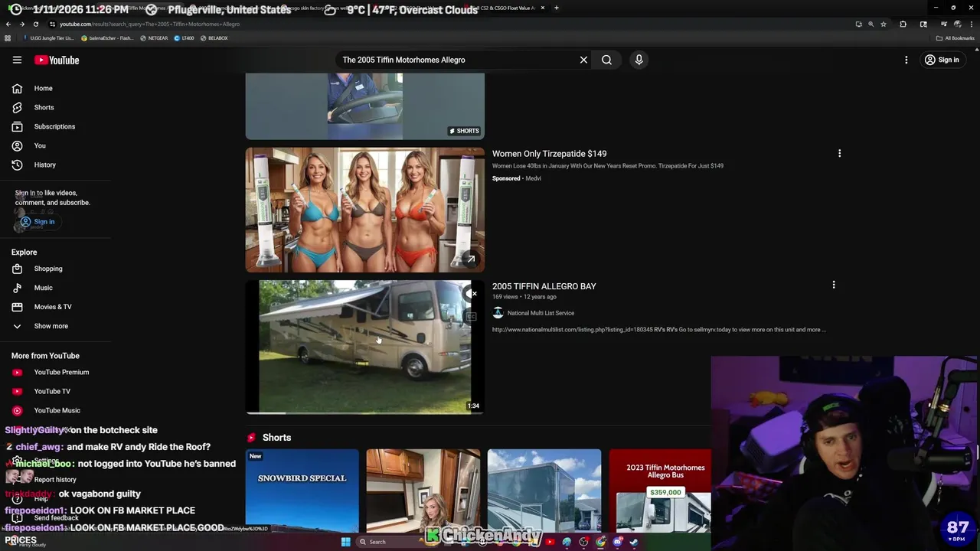Open YouTube Music in sidebar
The width and height of the screenshot is (980, 551).
point(55,410)
